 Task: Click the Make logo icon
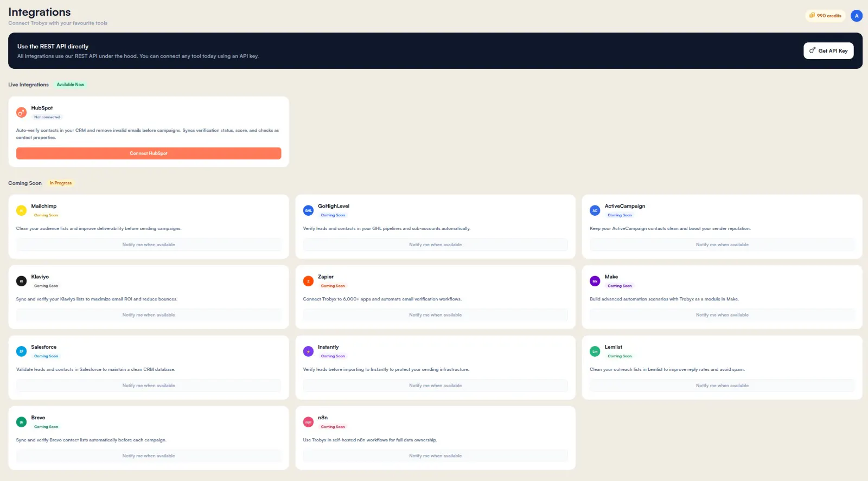point(595,281)
